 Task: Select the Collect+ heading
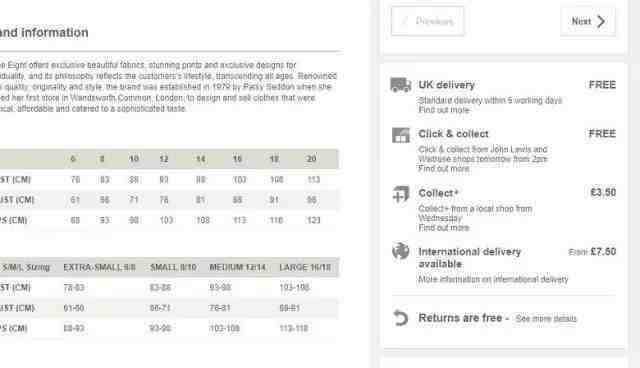pyautogui.click(x=438, y=193)
